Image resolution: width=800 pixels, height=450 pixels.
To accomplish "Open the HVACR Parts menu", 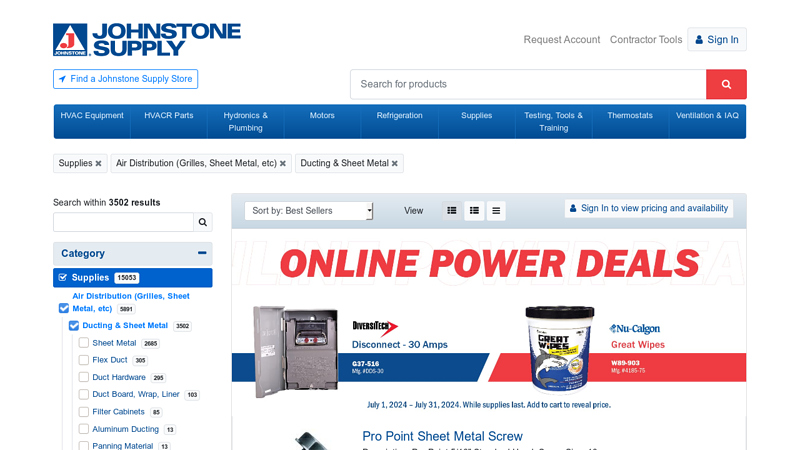I will tap(169, 121).
